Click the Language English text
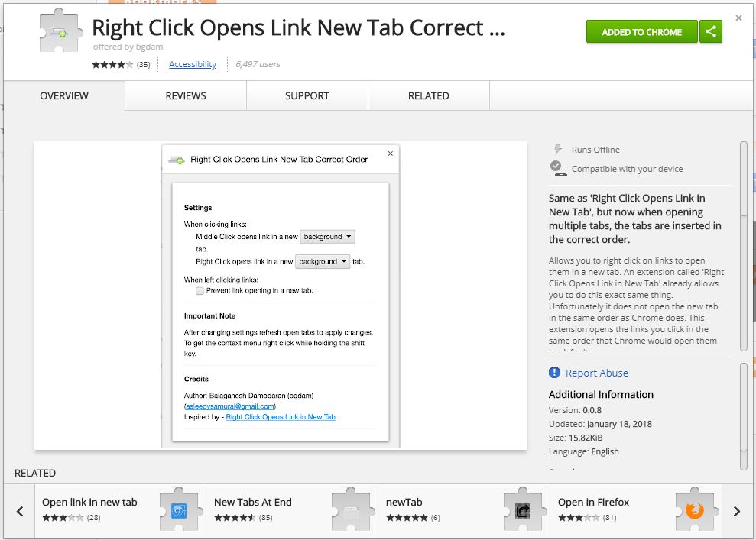The height and width of the screenshot is (540, 756). coord(584,451)
